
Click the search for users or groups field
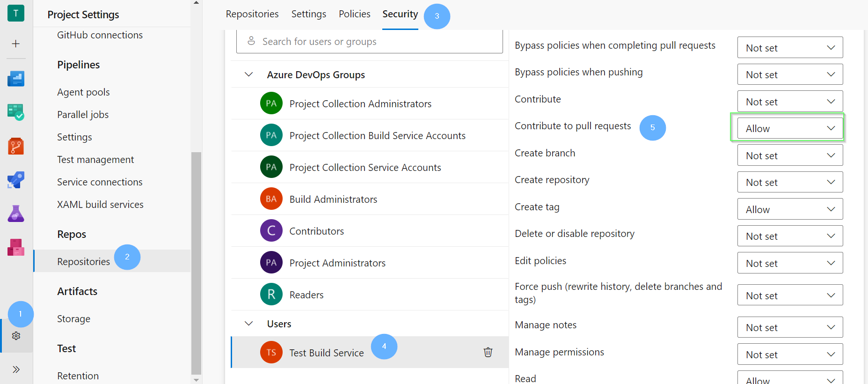[x=370, y=42]
